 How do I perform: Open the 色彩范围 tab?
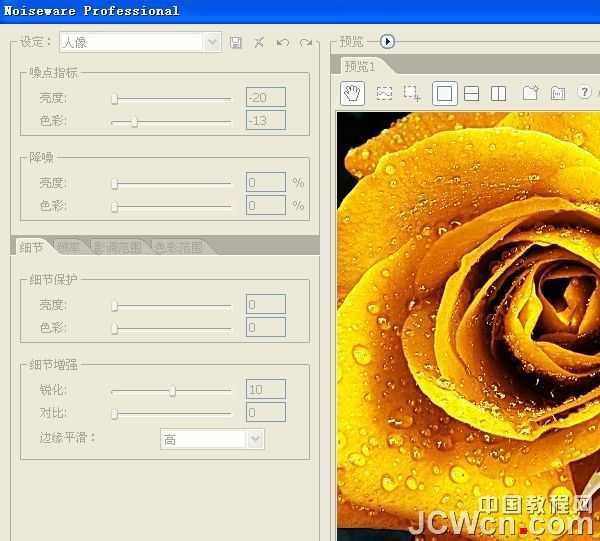(x=177, y=247)
